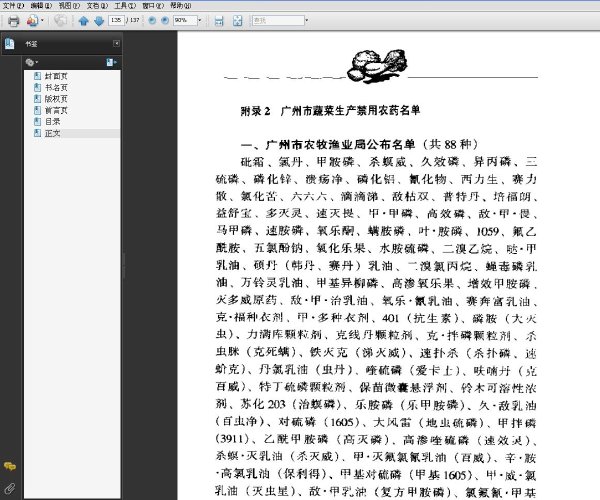Open the bookmarks options gear menu
This screenshot has height=500, width=600.
(32, 62)
